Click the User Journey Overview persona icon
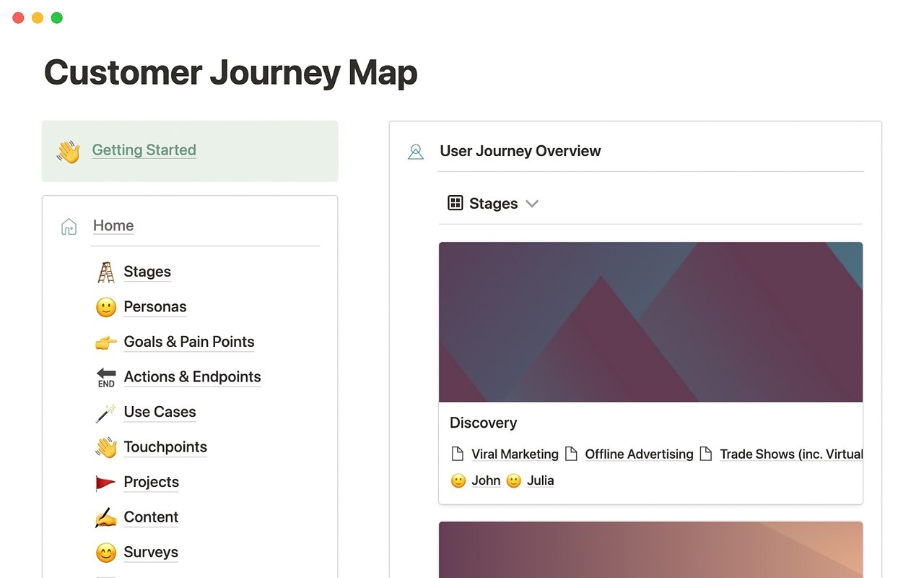The image size is (924, 578). tap(416, 152)
